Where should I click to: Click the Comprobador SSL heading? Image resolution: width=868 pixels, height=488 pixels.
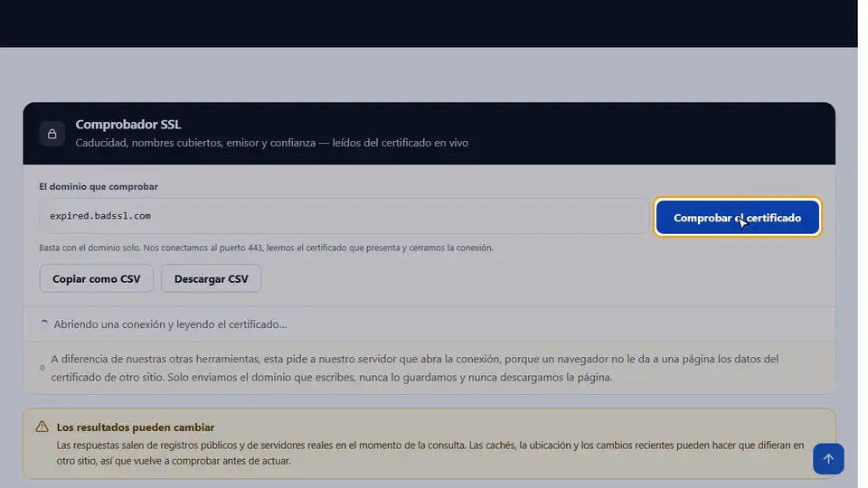(128, 125)
